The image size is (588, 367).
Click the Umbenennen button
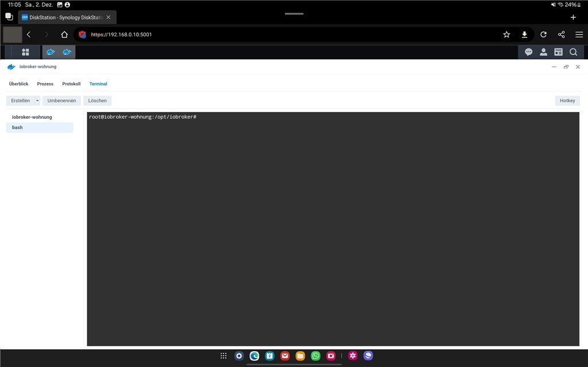(61, 101)
